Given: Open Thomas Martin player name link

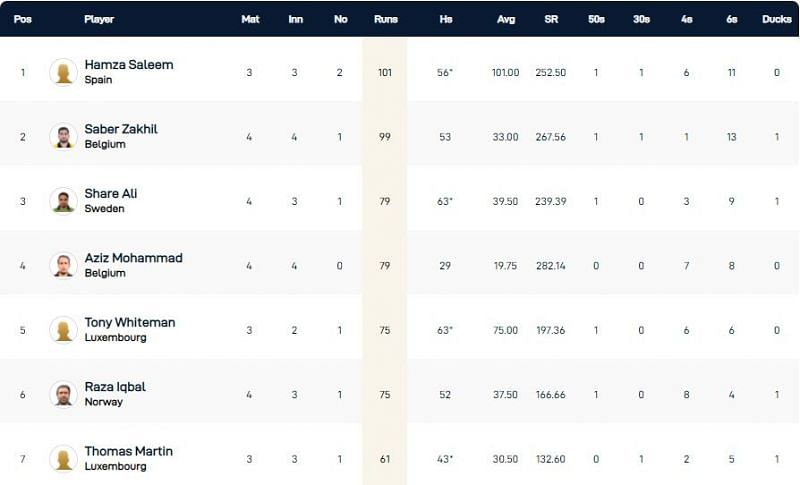Looking at the screenshot, I should pyautogui.click(x=129, y=451).
